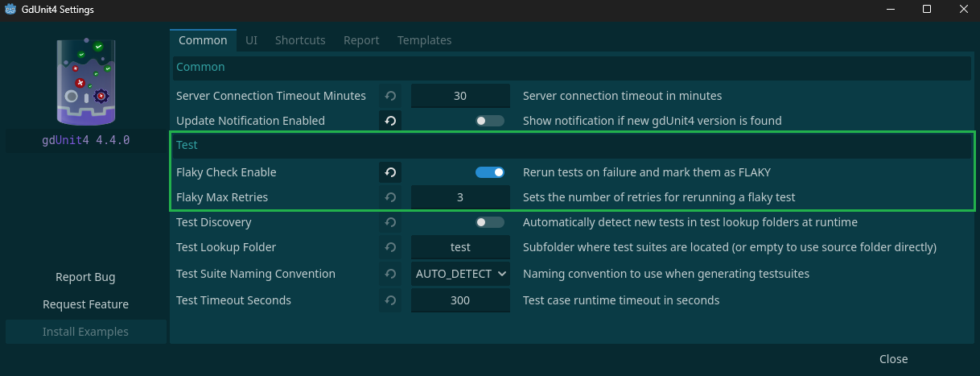Screen dimensions: 980x376
Task: Reset Test Timeout Seconds to default
Action: tap(390, 300)
